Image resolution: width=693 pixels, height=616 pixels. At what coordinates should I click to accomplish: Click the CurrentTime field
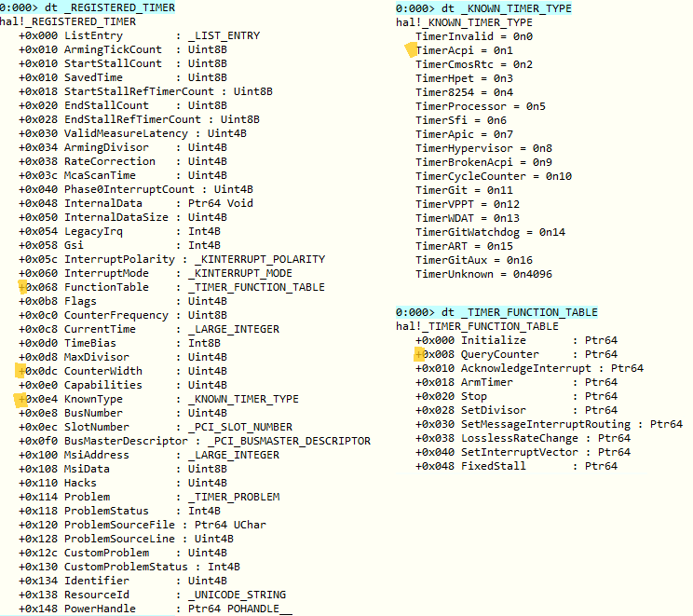tap(149, 329)
